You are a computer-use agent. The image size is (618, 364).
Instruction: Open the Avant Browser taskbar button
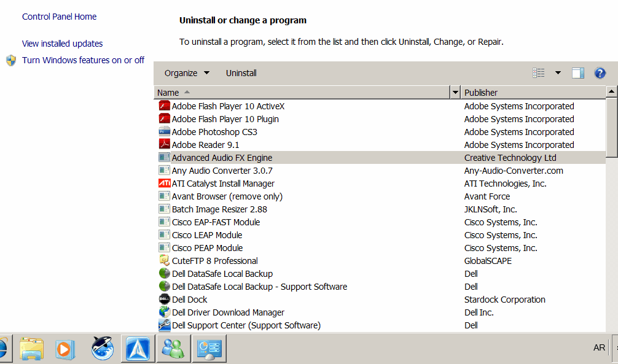point(138,349)
